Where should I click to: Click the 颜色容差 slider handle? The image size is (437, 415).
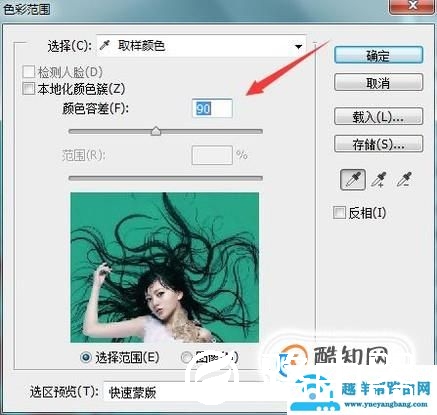(x=156, y=131)
